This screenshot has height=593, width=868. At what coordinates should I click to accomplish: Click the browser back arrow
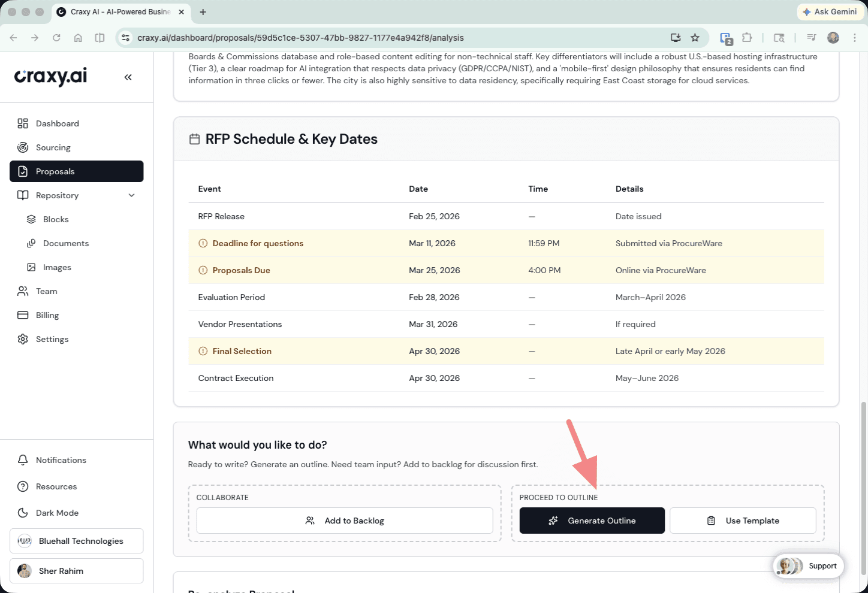pyautogui.click(x=13, y=38)
